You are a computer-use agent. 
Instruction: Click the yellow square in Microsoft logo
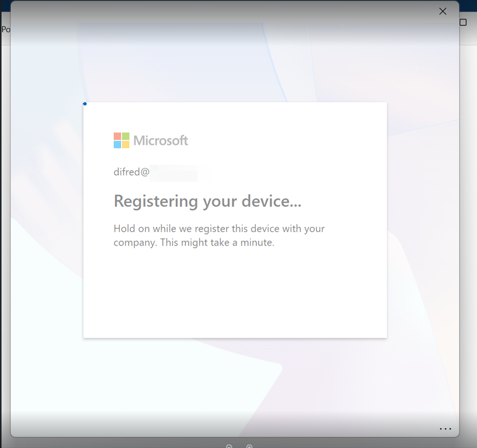[125, 145]
